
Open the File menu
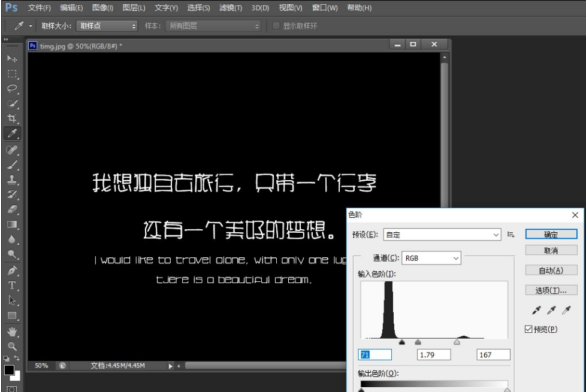coord(39,7)
